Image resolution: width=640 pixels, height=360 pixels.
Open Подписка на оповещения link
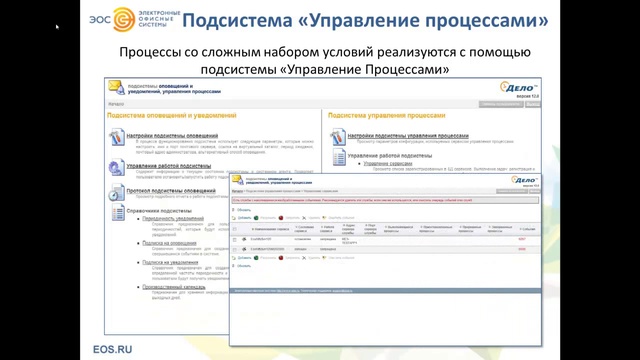click(169, 243)
